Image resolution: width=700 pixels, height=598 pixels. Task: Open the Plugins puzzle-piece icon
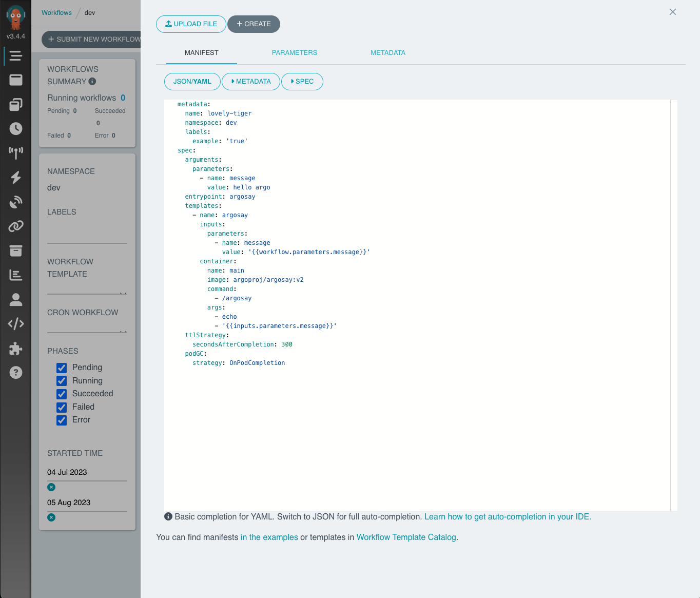click(16, 348)
